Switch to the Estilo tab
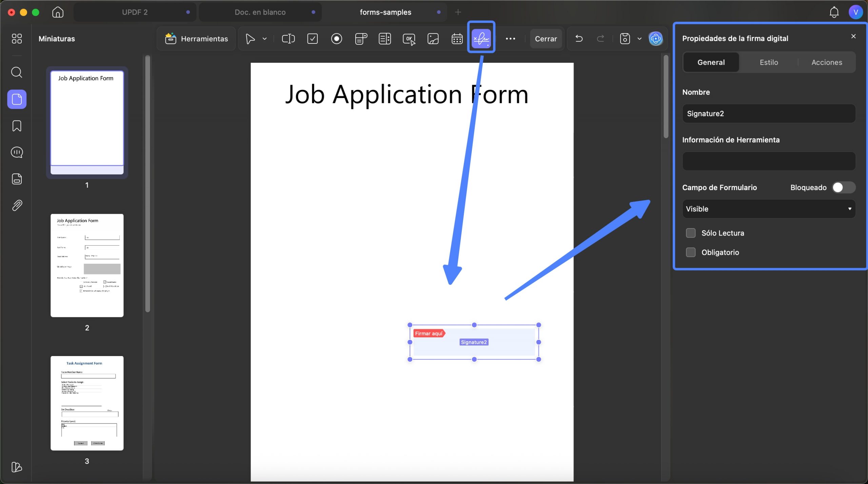Screen dimensions: 868x484 [769, 62]
